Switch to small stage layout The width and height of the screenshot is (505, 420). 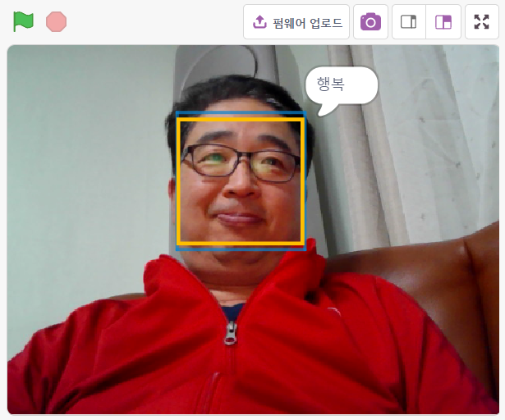coord(409,22)
